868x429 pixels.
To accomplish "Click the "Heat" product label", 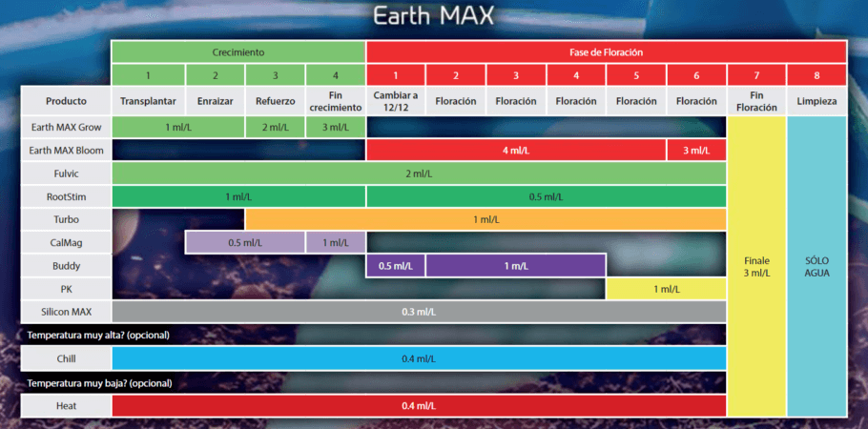I will point(67,406).
